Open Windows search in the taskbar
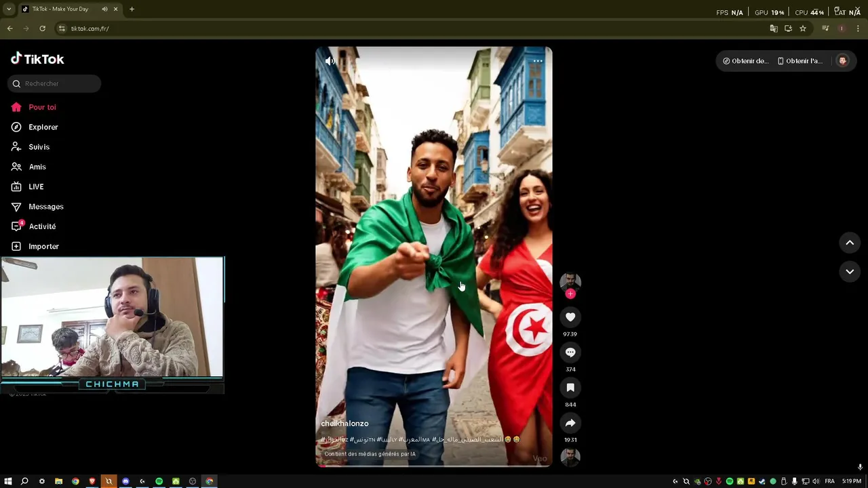Screen dimensions: 868x488 click(24, 481)
